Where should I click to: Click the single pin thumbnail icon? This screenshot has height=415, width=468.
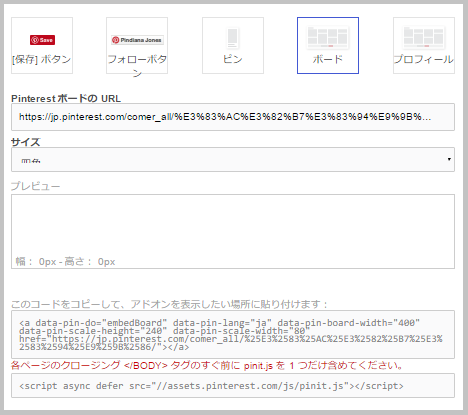(x=233, y=38)
